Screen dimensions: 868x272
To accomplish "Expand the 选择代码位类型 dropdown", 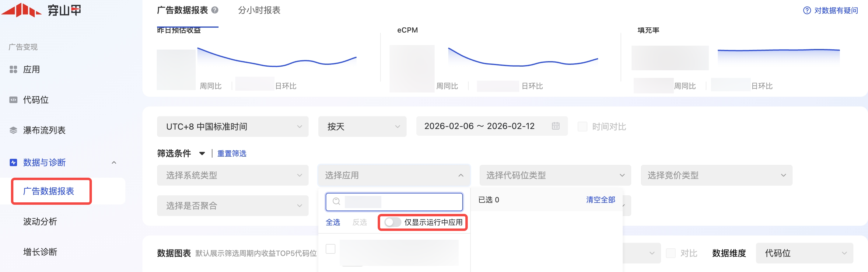I will (x=555, y=175).
